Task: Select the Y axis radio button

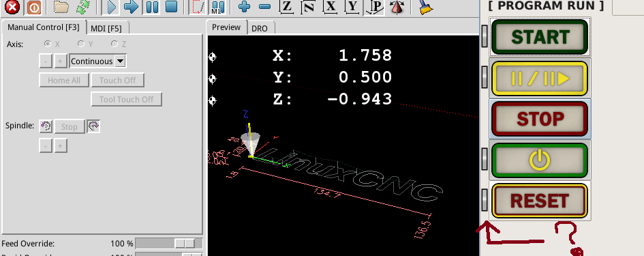Action: [x=81, y=44]
